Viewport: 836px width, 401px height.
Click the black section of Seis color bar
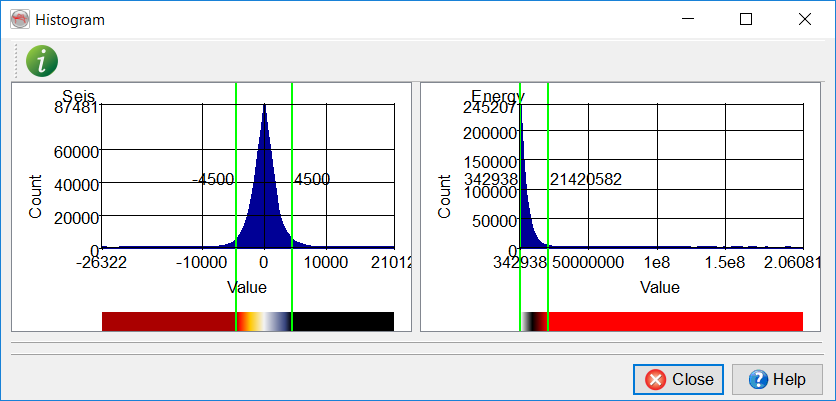(343, 321)
